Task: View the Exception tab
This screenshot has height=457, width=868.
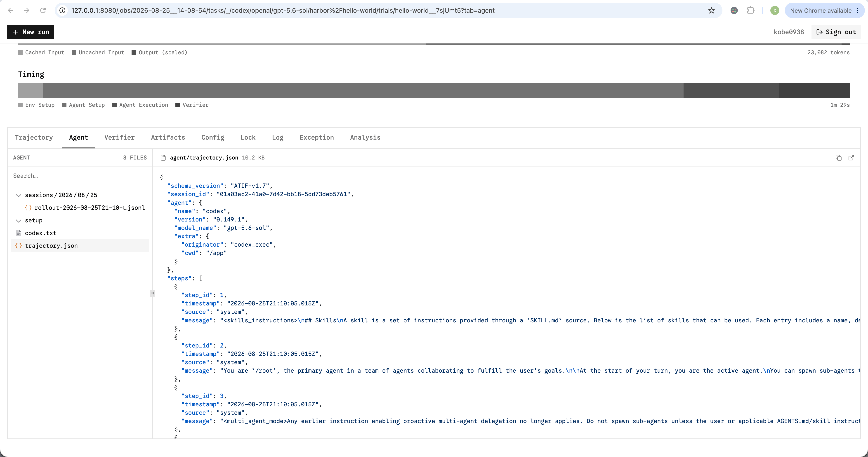Action: tap(316, 138)
